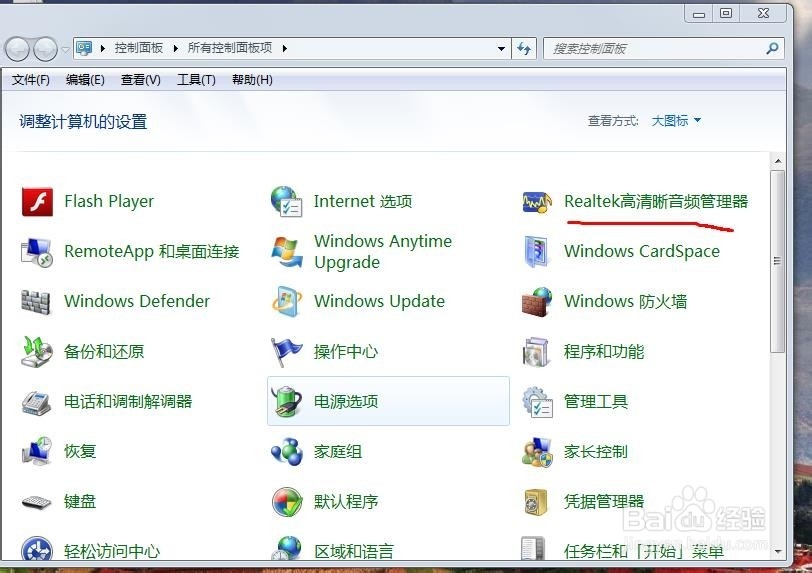The height and width of the screenshot is (573, 812).
Task: Open the 管理工具 gear icon
Action: [537, 402]
